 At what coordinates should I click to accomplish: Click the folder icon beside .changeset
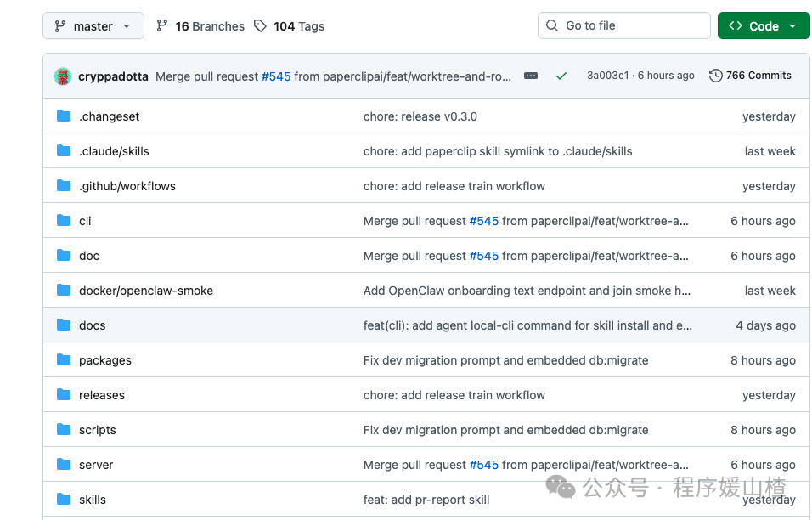64,116
